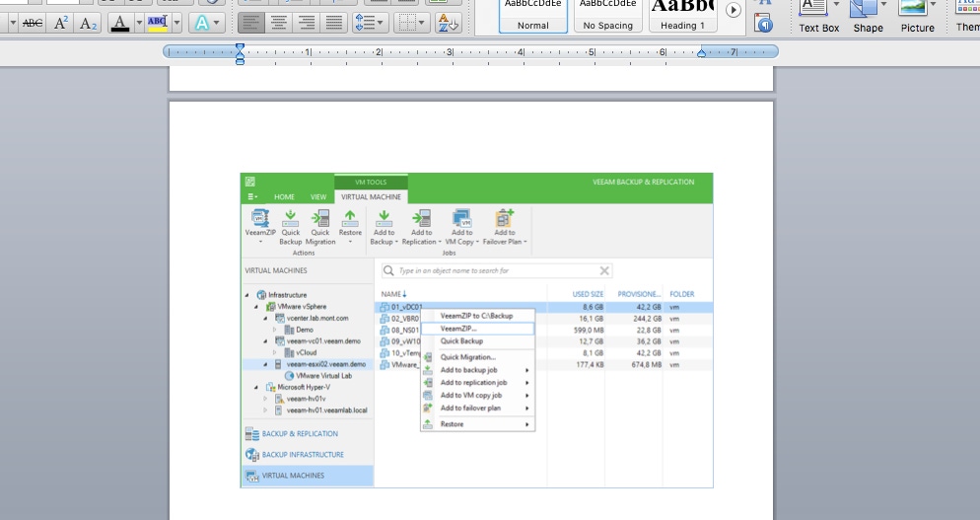Apply the font color button
The height and width of the screenshot is (520, 980).
click(x=120, y=24)
